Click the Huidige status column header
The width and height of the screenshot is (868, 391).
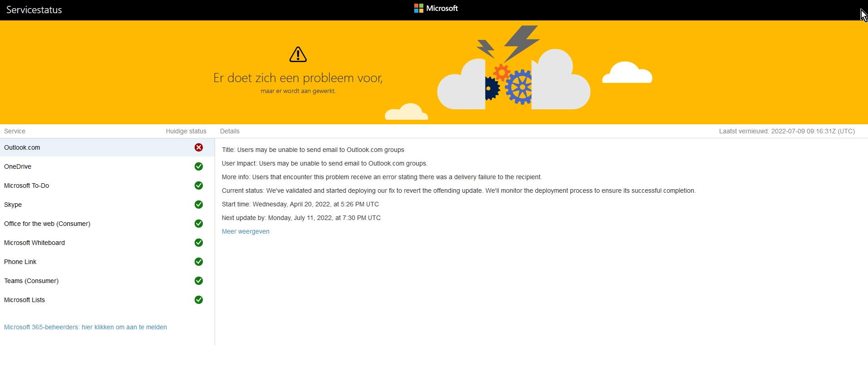(x=186, y=131)
